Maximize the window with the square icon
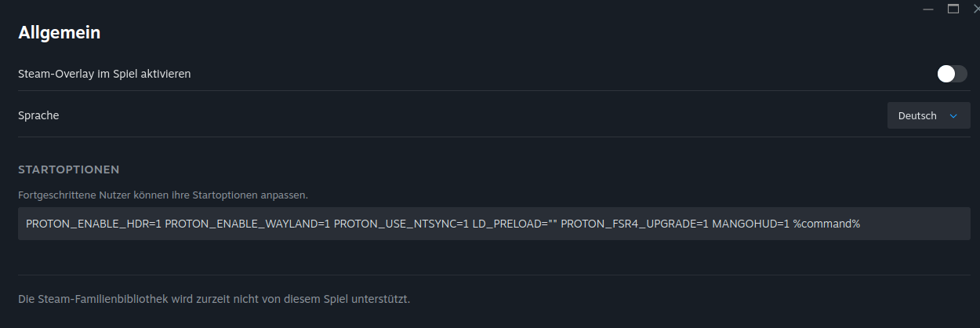 coord(953,9)
